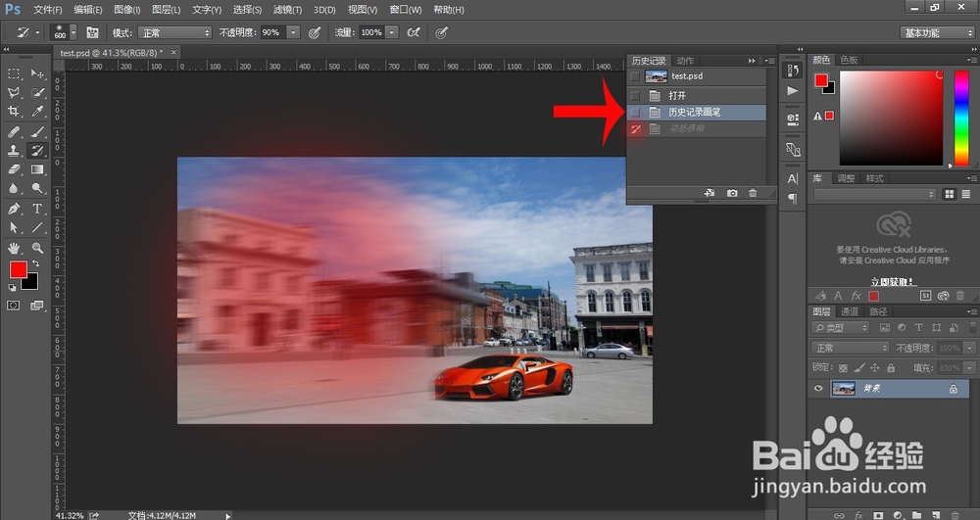Toggle pressure for opacity button in options bar
Viewport: 980px width, 520px height.
point(315,32)
